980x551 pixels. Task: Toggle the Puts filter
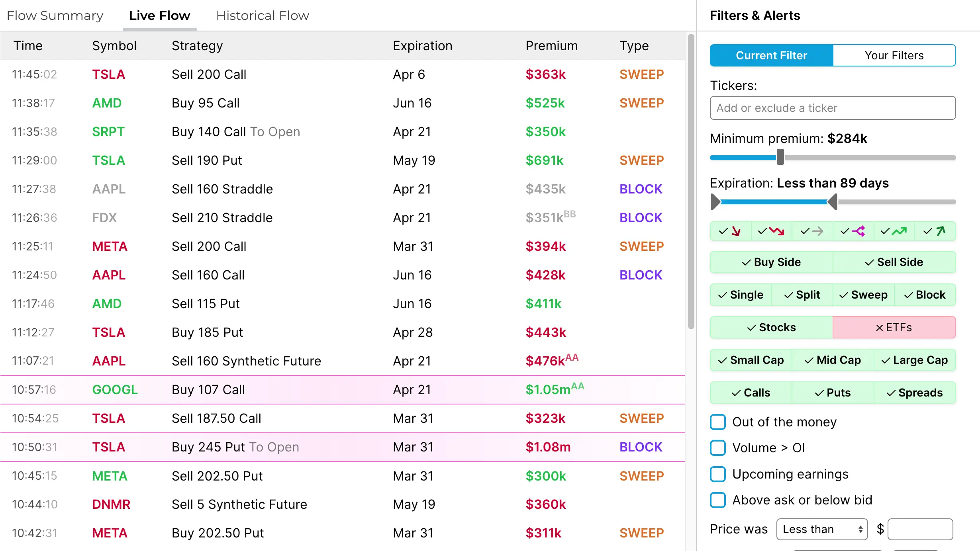pyautogui.click(x=833, y=393)
